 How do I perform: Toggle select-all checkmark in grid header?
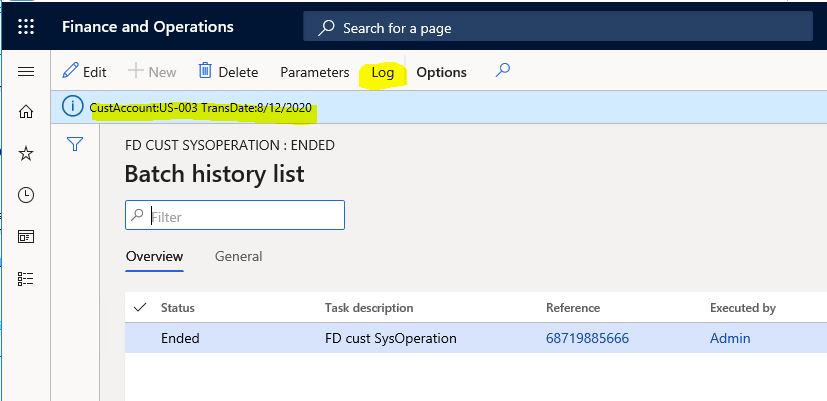(x=140, y=308)
